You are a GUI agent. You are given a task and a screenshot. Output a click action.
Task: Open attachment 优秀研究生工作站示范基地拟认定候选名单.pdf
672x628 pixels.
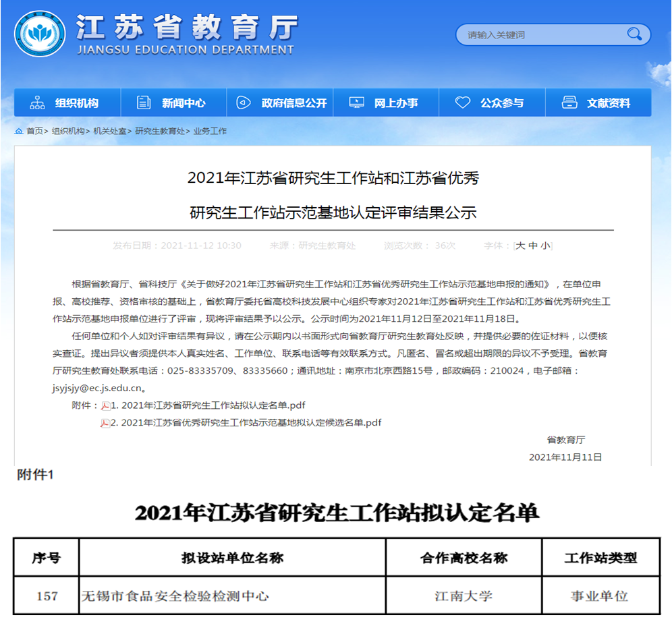[246, 423]
